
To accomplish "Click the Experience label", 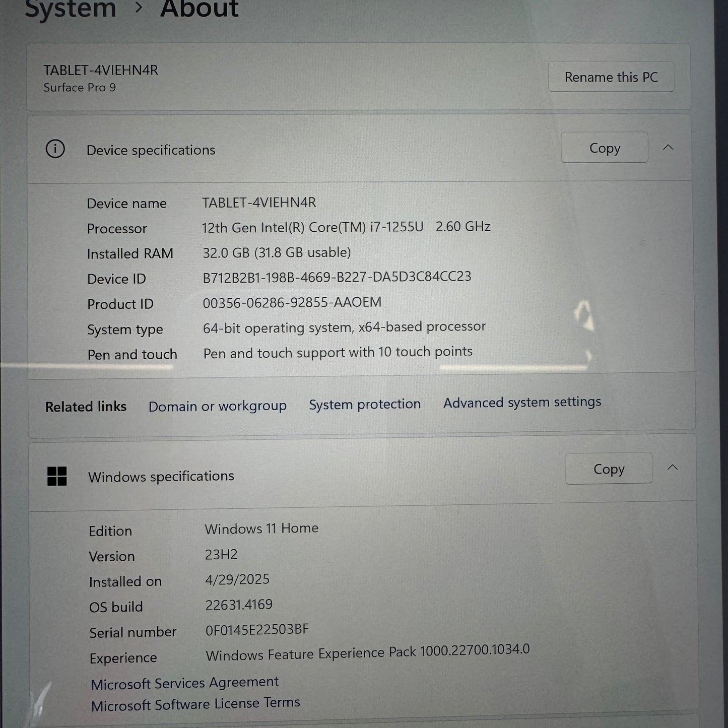I will [123, 658].
